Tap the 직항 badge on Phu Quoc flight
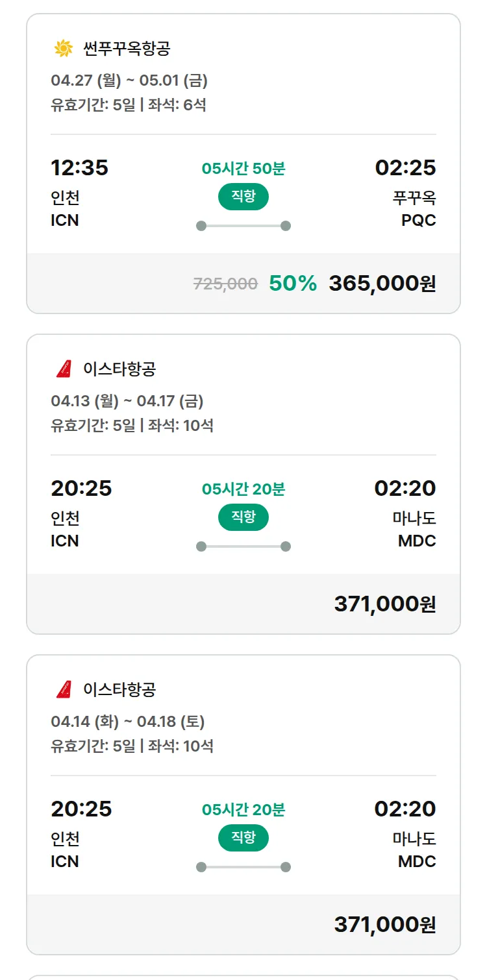Viewport: 487px width, 980px height. [x=243, y=197]
